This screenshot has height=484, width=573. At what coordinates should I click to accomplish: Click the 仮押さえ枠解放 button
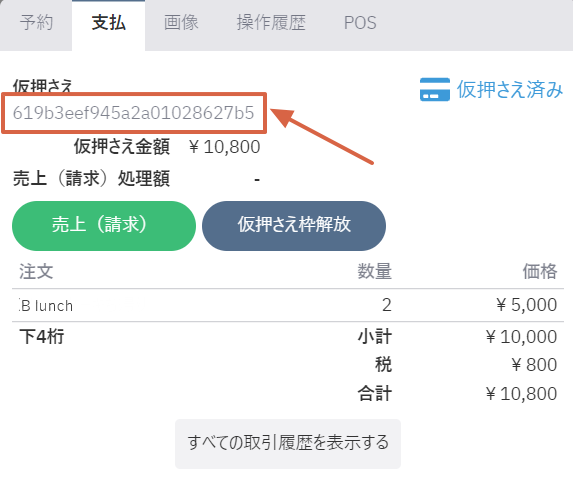point(294,226)
